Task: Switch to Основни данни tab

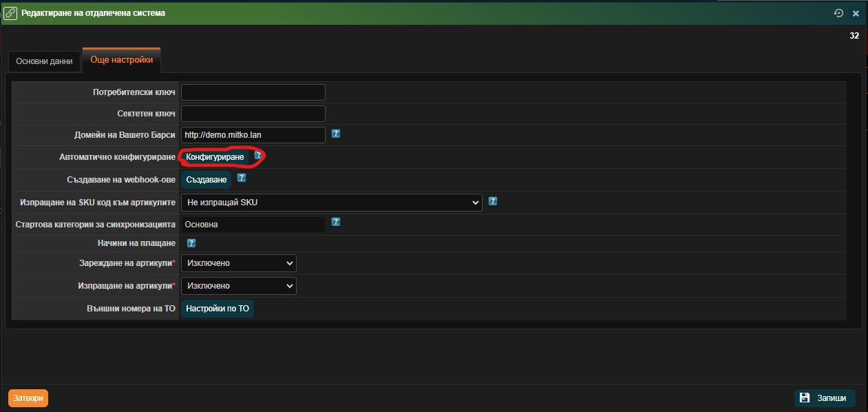Action: click(44, 61)
